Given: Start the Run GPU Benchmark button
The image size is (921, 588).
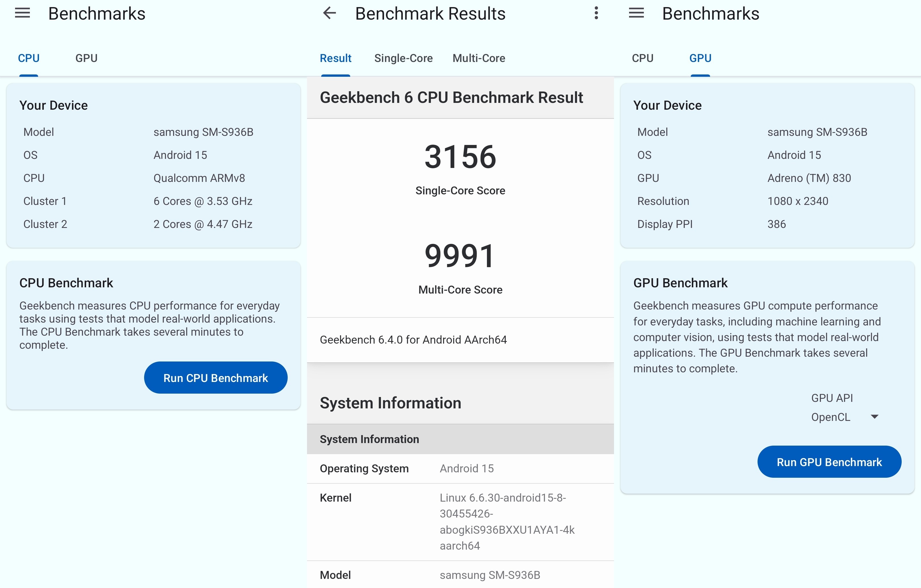Looking at the screenshot, I should (x=829, y=462).
